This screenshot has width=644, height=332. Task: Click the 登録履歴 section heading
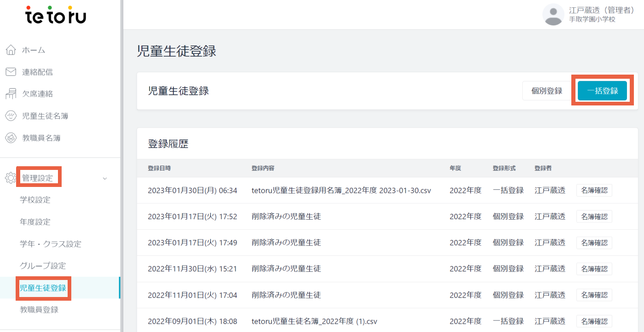[168, 144]
